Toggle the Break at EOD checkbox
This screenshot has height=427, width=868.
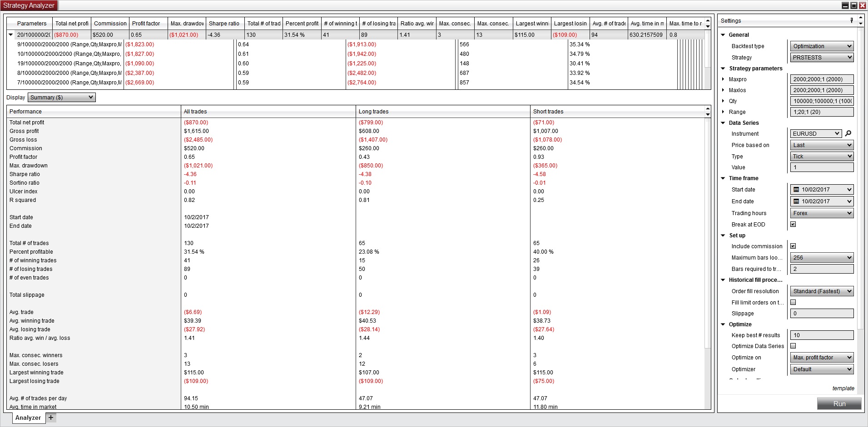[793, 224]
